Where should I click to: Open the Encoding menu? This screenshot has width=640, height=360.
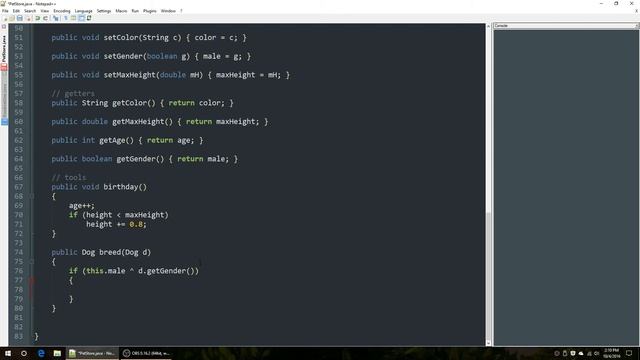(x=62, y=11)
